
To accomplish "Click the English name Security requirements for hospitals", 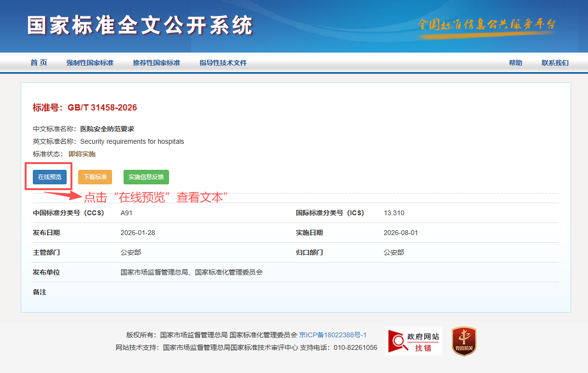I will pos(132,141).
